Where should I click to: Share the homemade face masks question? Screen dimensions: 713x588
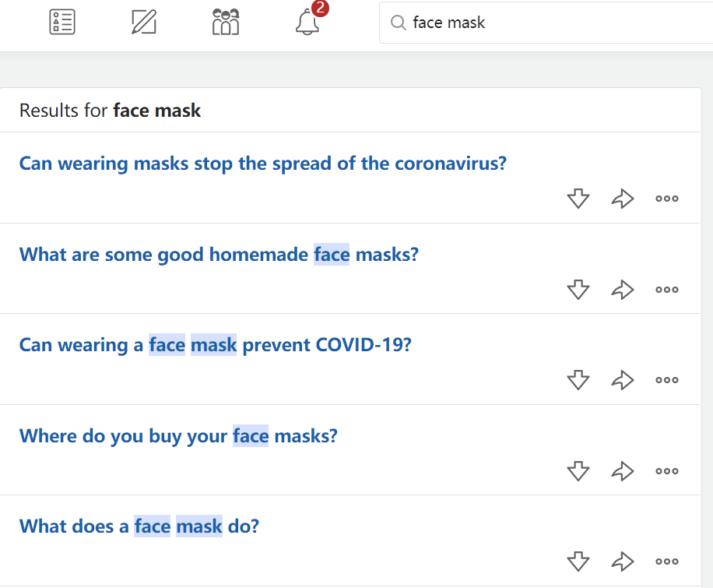tap(623, 290)
